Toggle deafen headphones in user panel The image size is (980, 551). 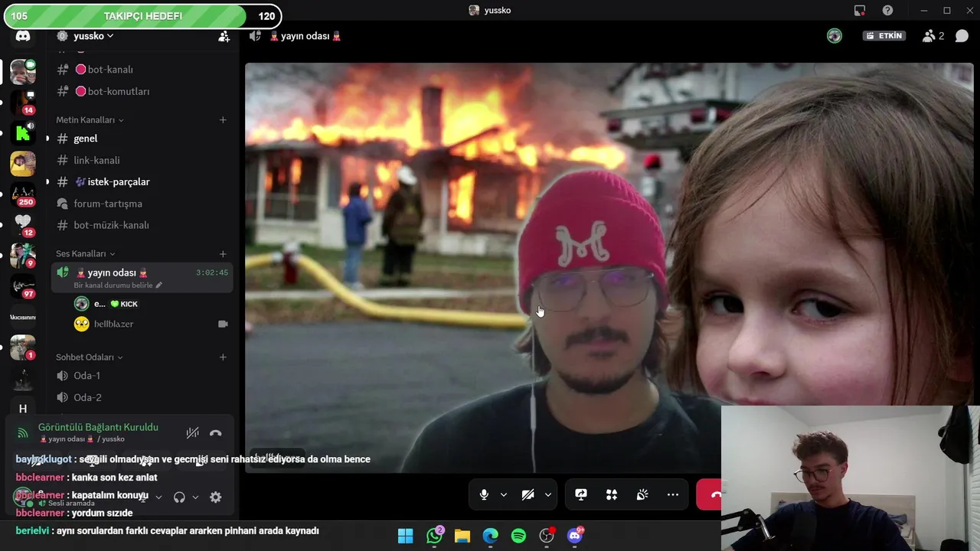[x=179, y=497]
